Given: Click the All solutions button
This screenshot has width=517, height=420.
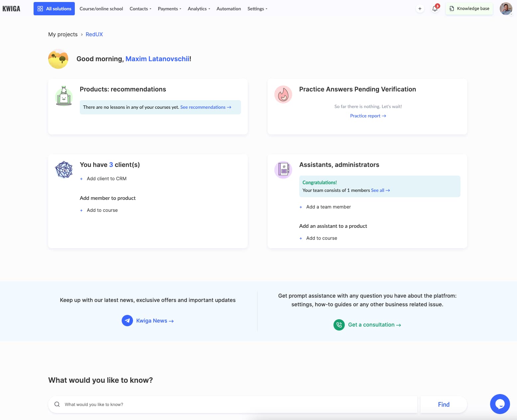Looking at the screenshot, I should 54,9.
